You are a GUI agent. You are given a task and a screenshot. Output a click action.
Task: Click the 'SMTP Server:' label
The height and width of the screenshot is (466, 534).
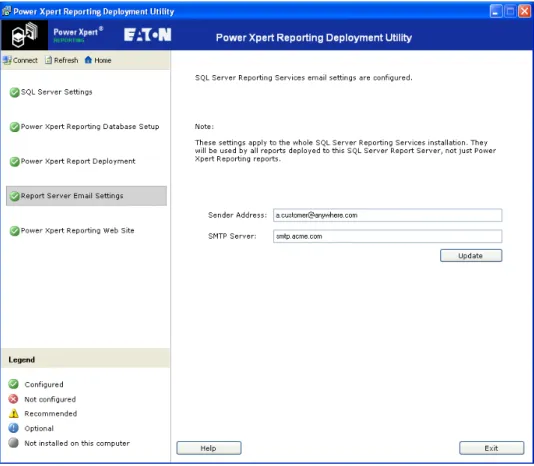coord(232,236)
